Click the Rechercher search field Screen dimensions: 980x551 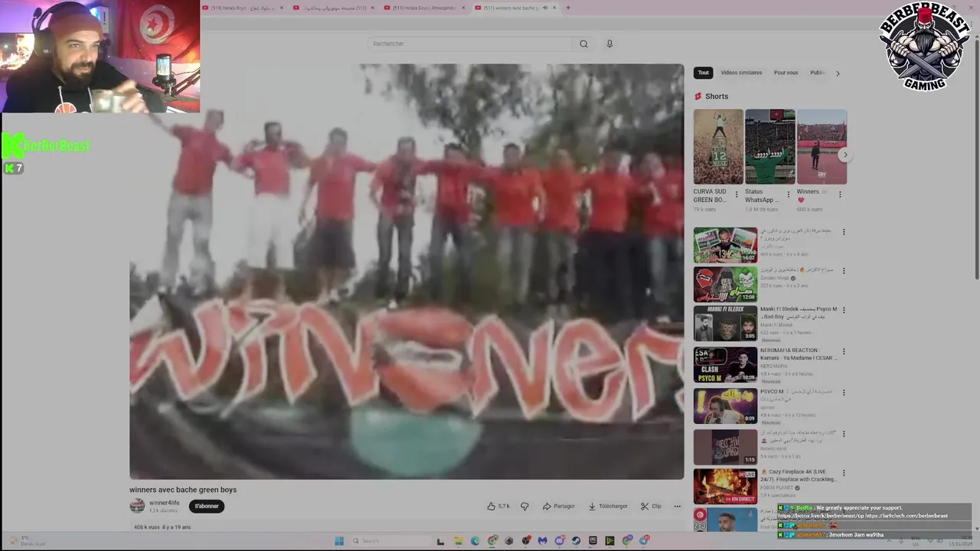pyautogui.click(x=469, y=44)
